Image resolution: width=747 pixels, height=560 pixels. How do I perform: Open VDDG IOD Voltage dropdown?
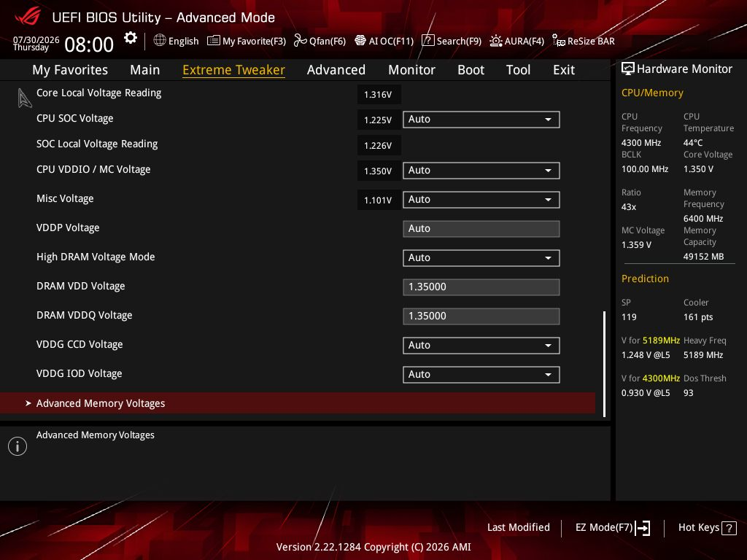click(481, 375)
